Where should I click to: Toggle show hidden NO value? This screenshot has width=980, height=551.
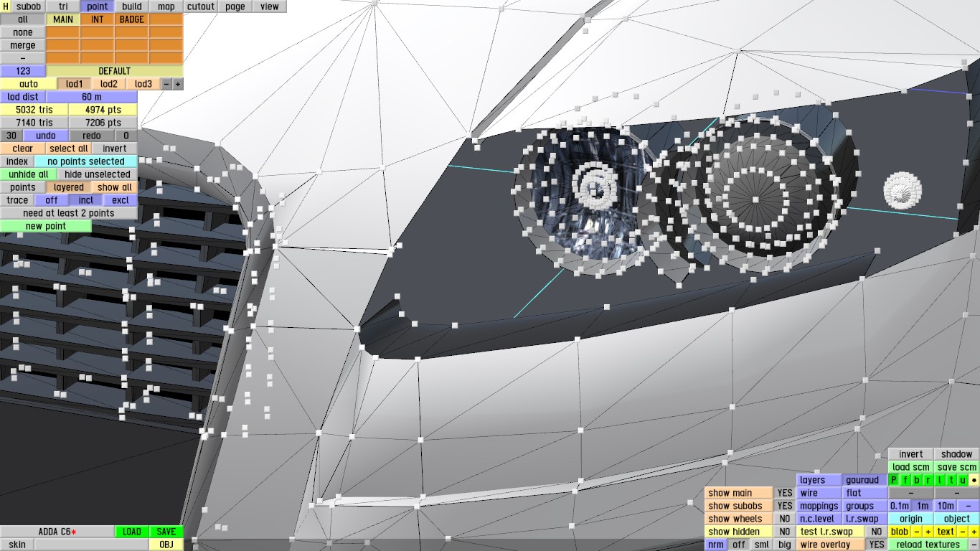click(785, 532)
